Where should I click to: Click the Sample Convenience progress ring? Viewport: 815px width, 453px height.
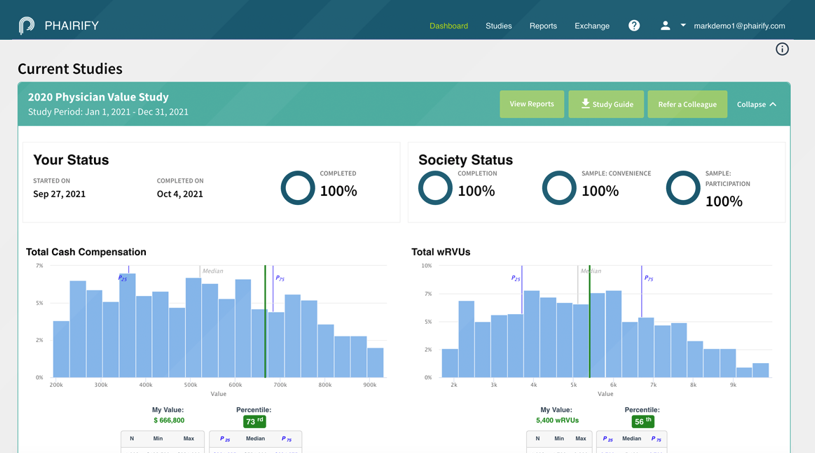[559, 188]
